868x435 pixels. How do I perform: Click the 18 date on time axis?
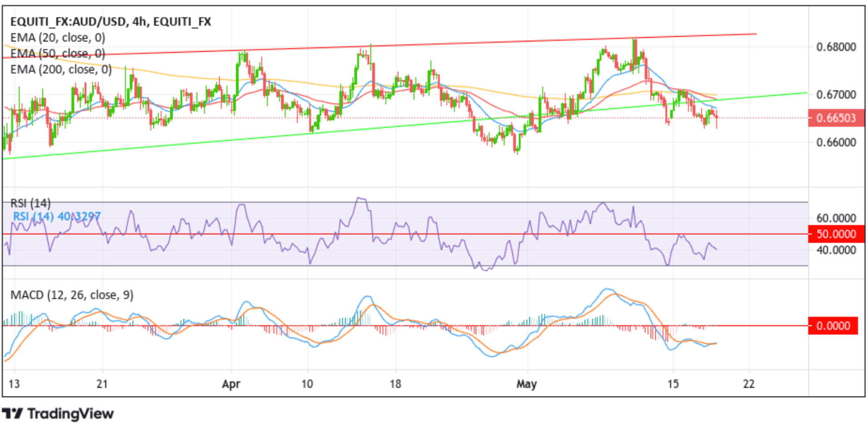tap(395, 384)
